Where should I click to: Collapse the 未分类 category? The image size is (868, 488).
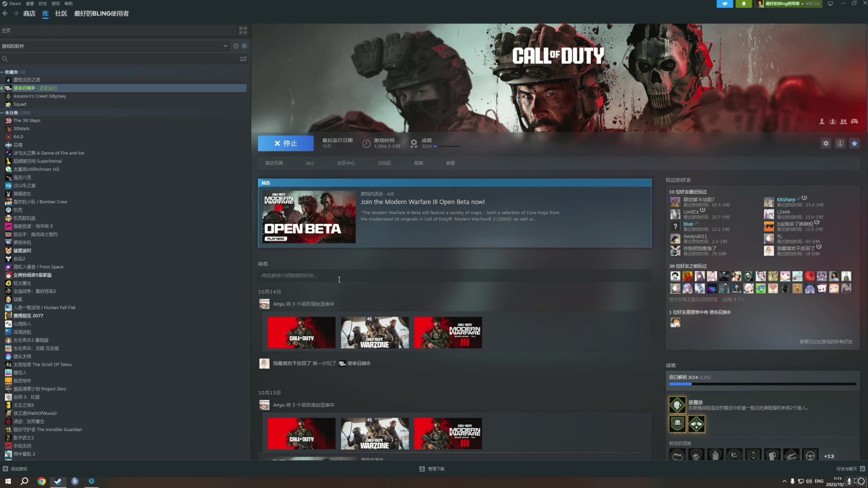(x=2, y=113)
